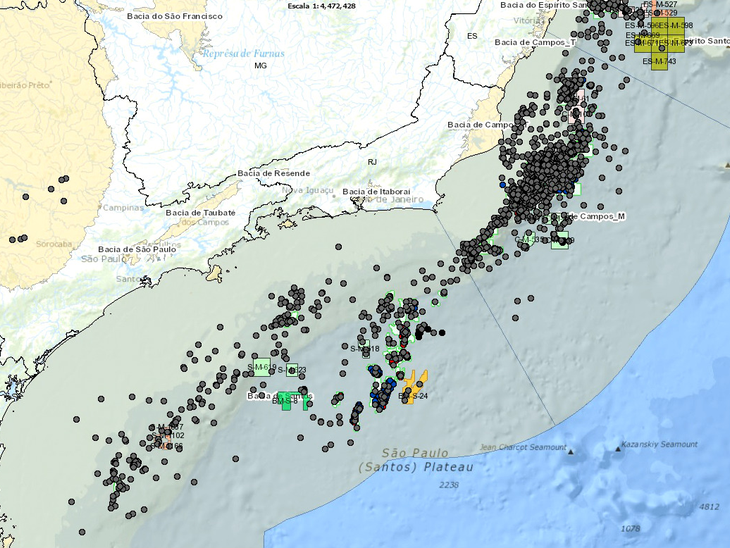The height and width of the screenshot is (548, 730).
Task: Select the Bacia do São Francisco label
Action: [167, 15]
